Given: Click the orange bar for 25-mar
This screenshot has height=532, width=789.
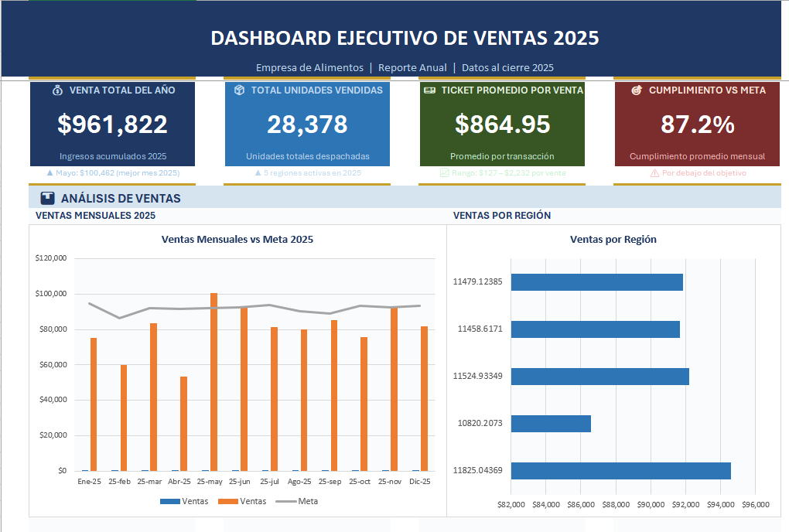Looking at the screenshot, I should tap(153, 397).
